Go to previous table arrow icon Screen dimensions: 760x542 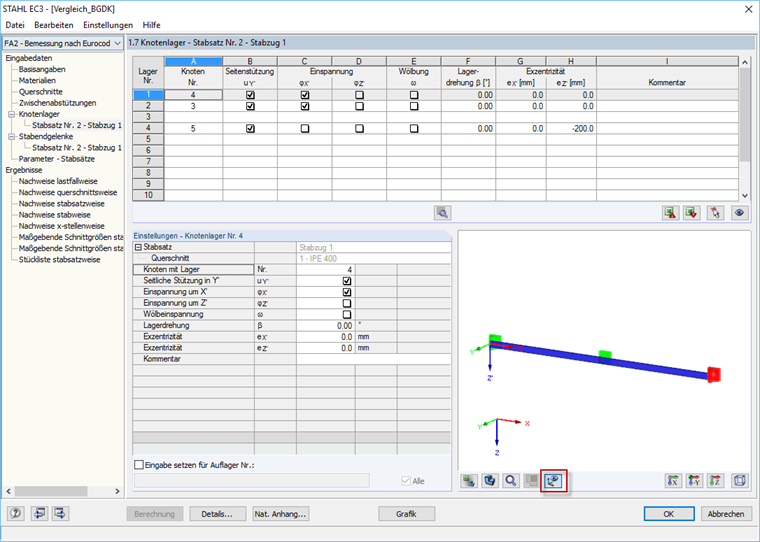[39, 513]
